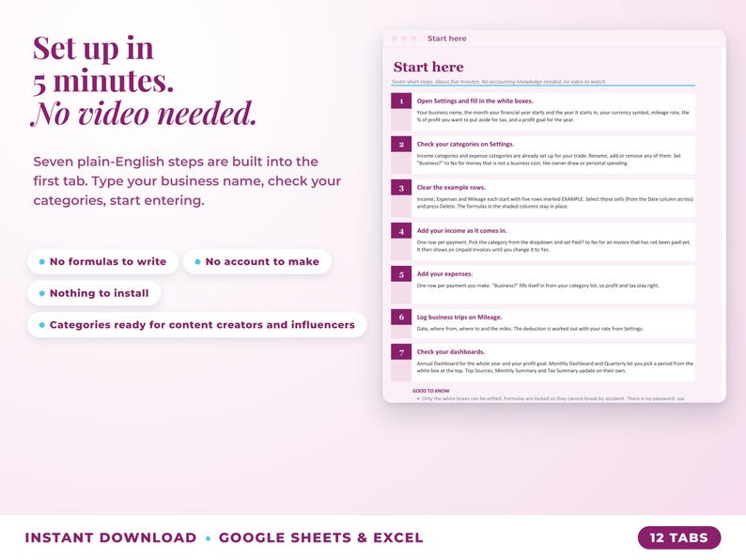Click 'Check your dashboards.' step title
746x560 pixels.
point(451,352)
